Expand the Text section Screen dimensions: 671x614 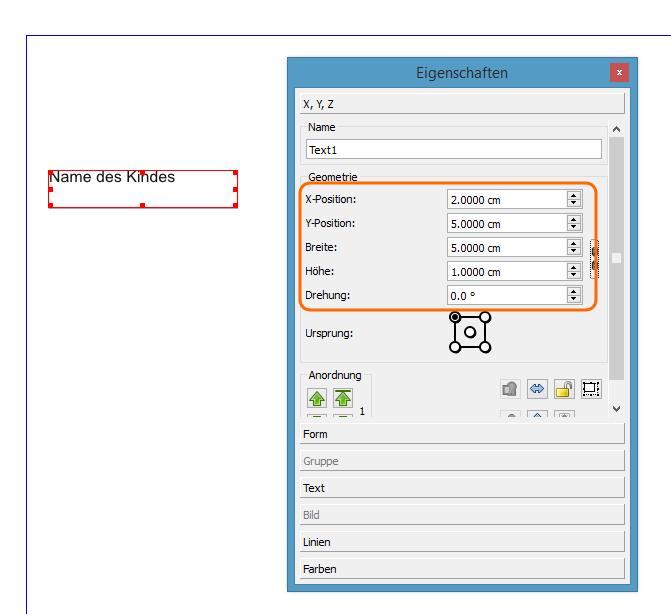[x=462, y=488]
